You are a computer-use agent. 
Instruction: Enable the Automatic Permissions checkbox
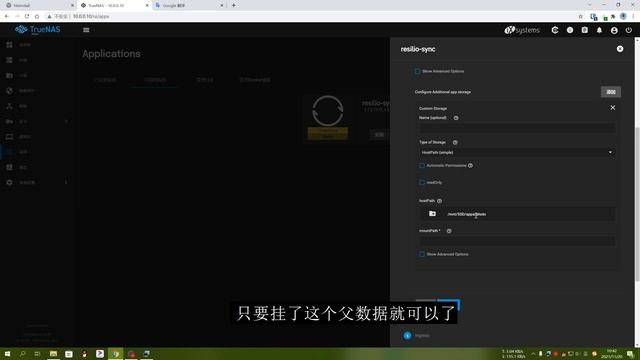tap(422, 166)
